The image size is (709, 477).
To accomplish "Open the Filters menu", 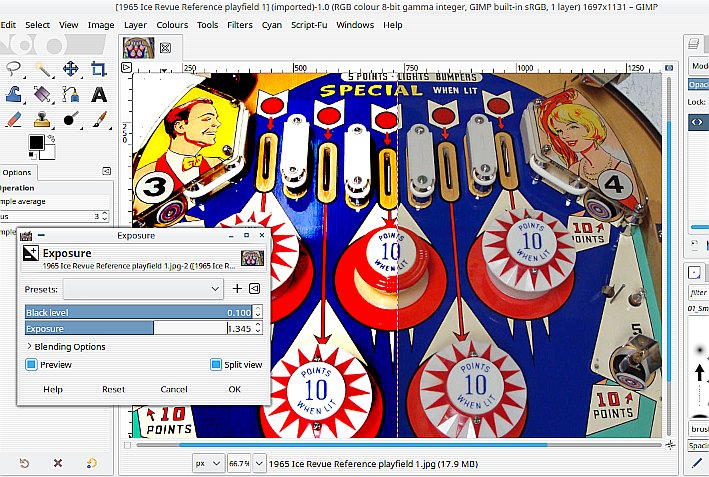I will [240, 25].
